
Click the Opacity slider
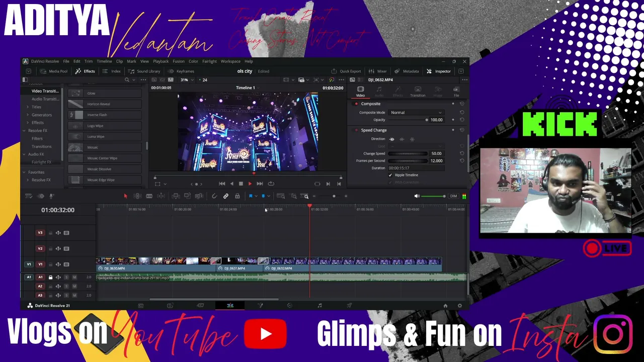coord(408,120)
